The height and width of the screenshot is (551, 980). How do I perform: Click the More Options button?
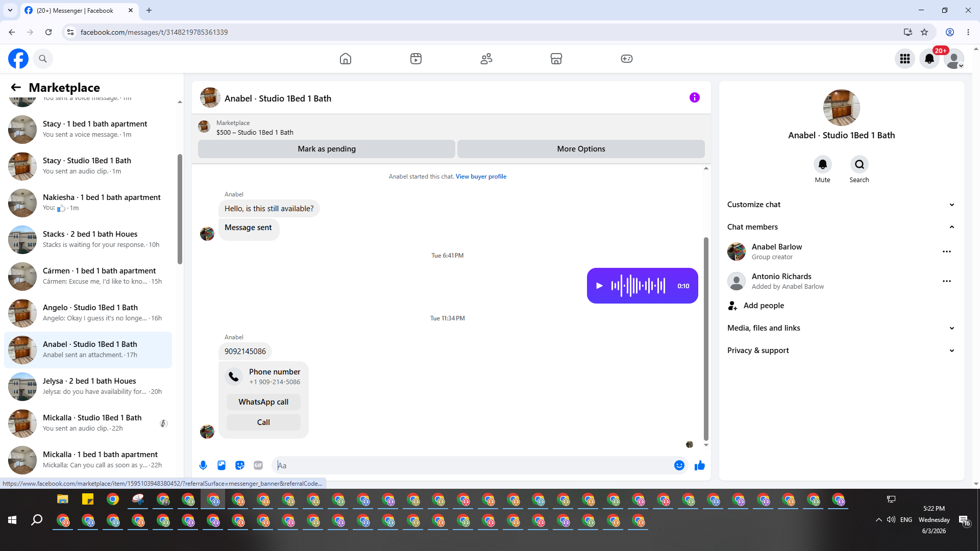point(581,149)
